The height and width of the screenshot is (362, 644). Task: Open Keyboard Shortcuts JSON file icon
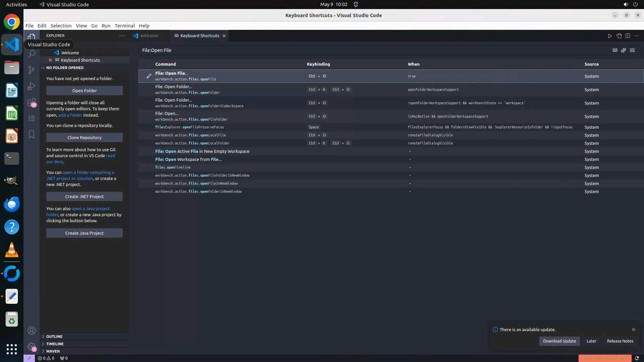point(619,36)
